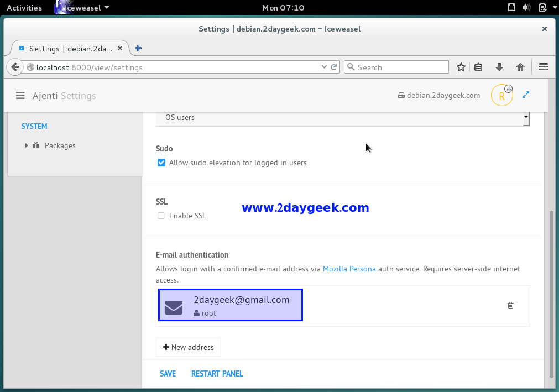Open the bookmarks list icon

click(x=478, y=67)
